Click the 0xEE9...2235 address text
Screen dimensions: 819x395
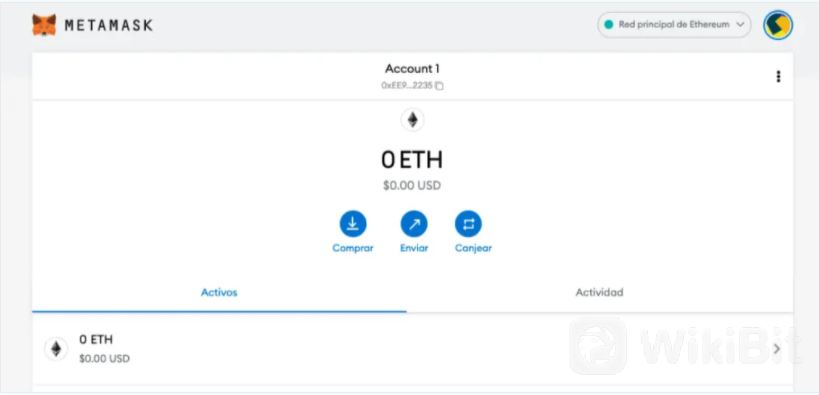(407, 86)
